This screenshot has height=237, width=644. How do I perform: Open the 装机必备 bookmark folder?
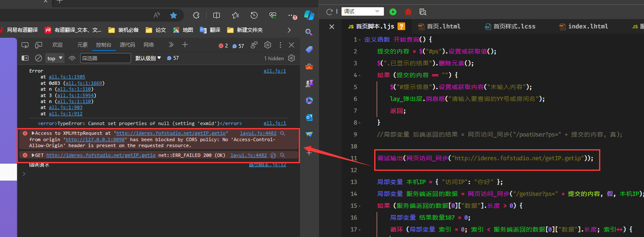(x=123, y=30)
